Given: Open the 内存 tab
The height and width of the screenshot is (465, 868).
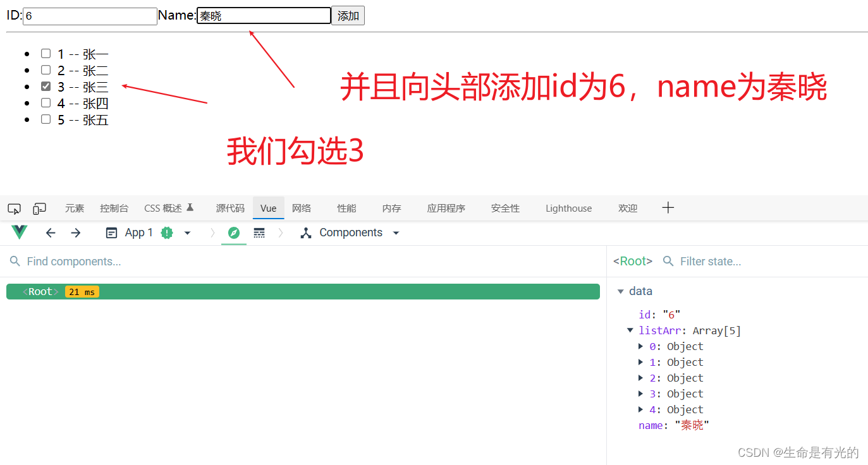Looking at the screenshot, I should [392, 208].
